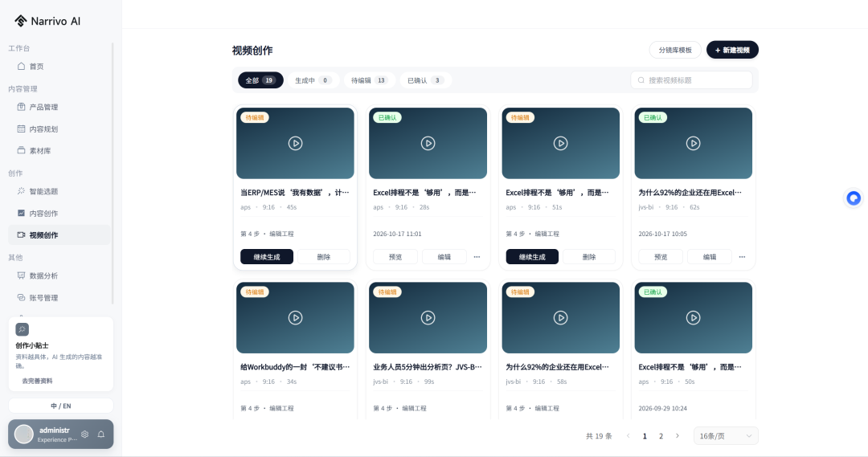Play the 业务人员5分钟出分析页 video thumbnail

[x=428, y=317]
